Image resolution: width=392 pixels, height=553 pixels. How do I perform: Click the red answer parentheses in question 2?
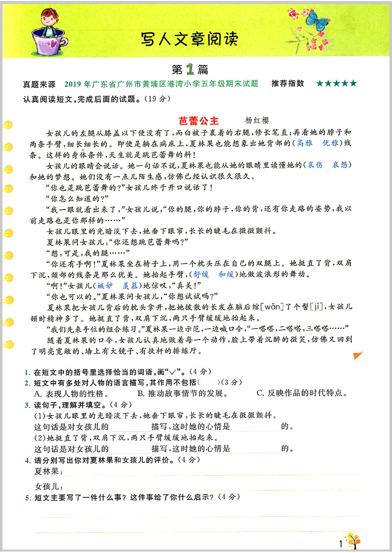point(209,382)
